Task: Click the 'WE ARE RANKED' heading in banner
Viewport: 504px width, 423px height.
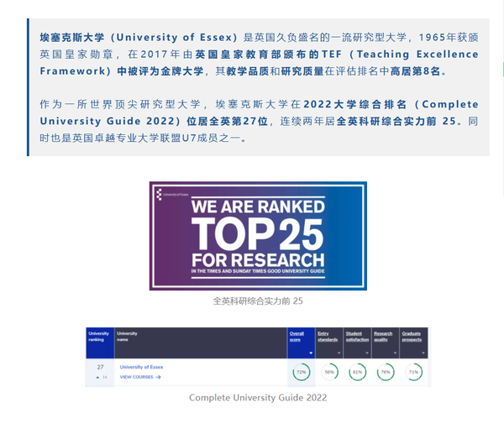Action: (258, 206)
